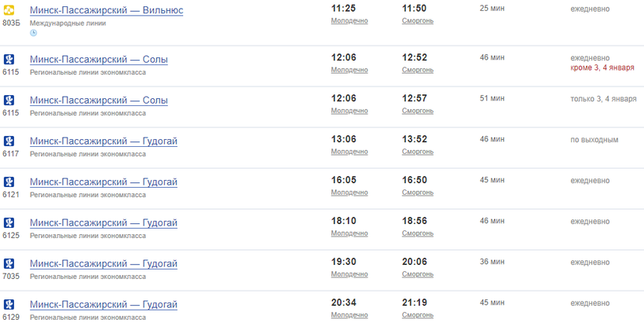
Task: Open the Минск-Пассажирский — Гудогай link for train 7035
Action: (104, 264)
